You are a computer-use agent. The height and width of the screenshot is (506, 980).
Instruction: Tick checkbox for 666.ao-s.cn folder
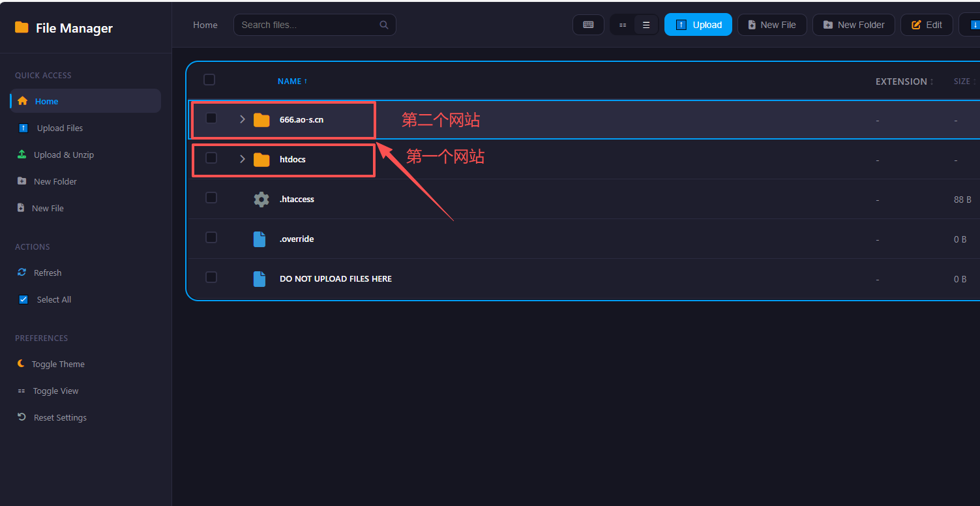[211, 118]
